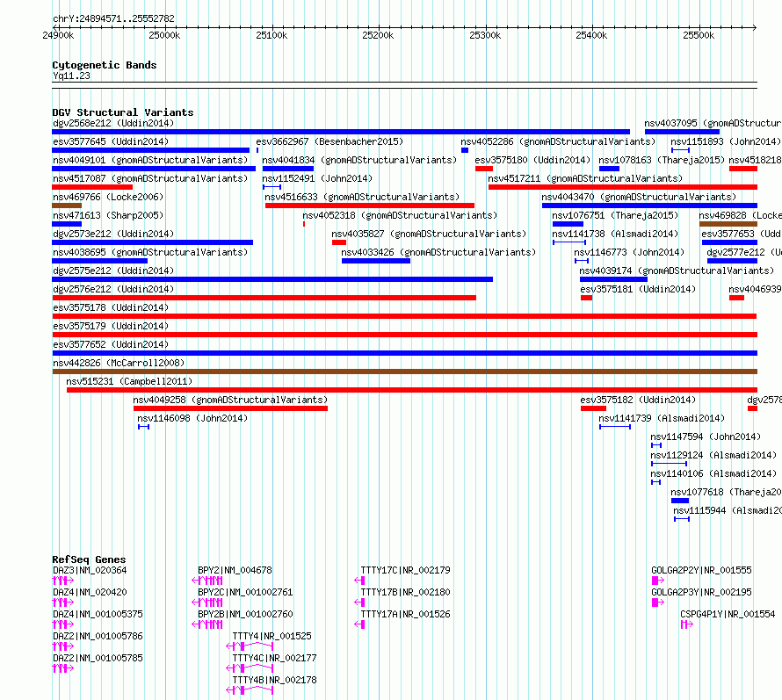
Task: Click the BPY2 NM_004678 gene glyph
Action: (x=207, y=581)
